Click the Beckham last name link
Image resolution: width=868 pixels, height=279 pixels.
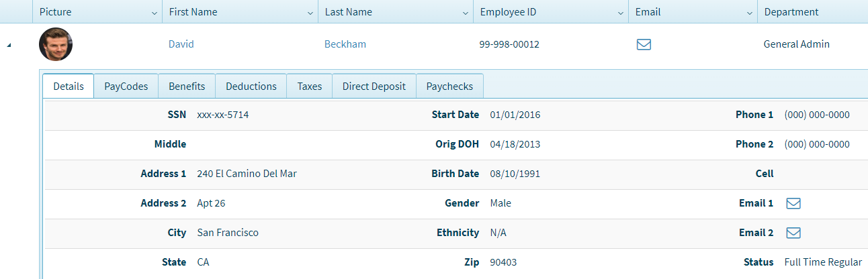(345, 44)
